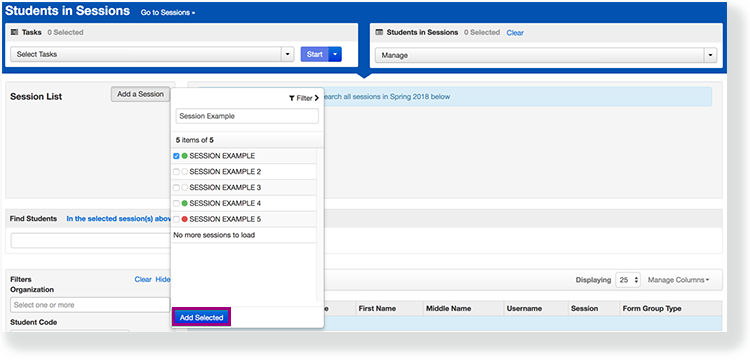Expand the Start button dropdown arrow
This screenshot has height=360, width=750.
coord(335,54)
